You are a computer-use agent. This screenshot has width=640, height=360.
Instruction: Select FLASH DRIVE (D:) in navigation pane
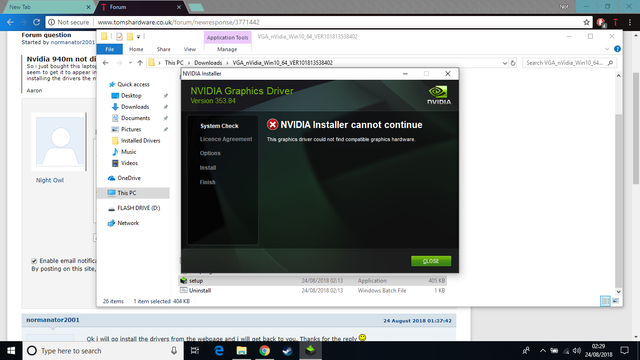[138, 208]
